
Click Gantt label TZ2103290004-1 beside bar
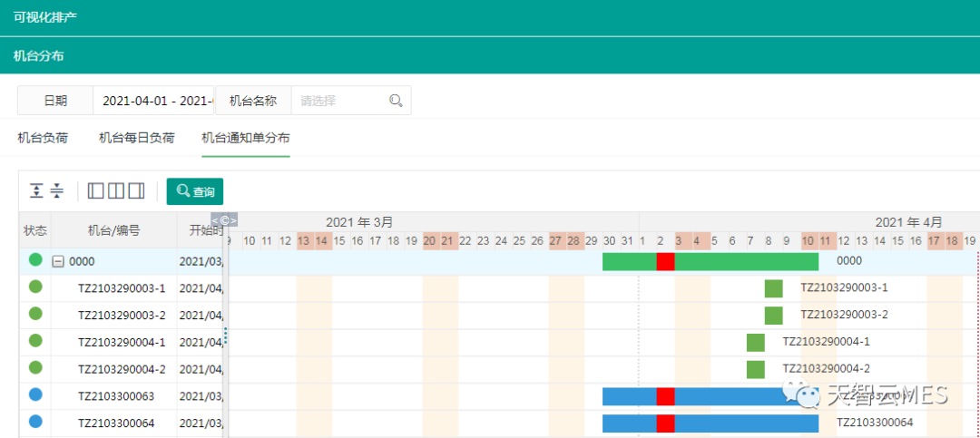(x=827, y=342)
